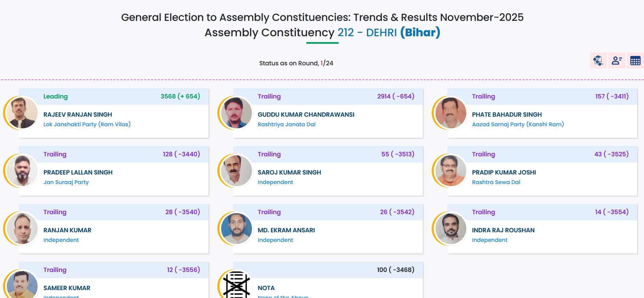The height and width of the screenshot is (298, 644).
Task: Open the 212 - DEHRI constituency link
Action: point(367,33)
